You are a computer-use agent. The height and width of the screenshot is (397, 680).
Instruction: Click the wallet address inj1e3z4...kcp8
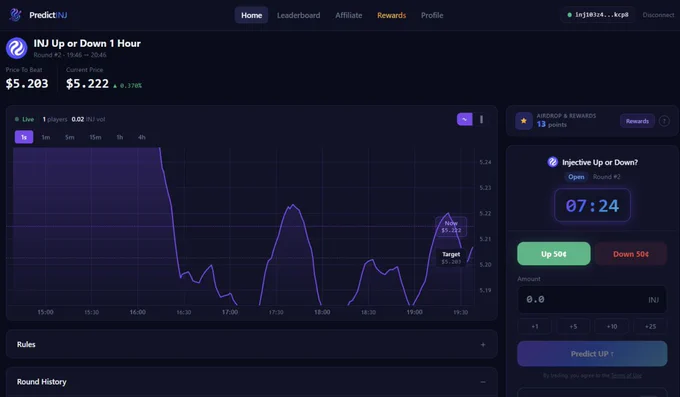602,15
